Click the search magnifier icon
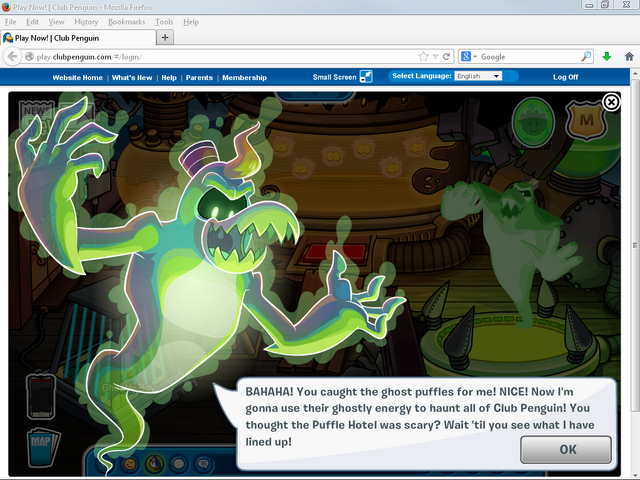The height and width of the screenshot is (480, 640). pyautogui.click(x=586, y=57)
